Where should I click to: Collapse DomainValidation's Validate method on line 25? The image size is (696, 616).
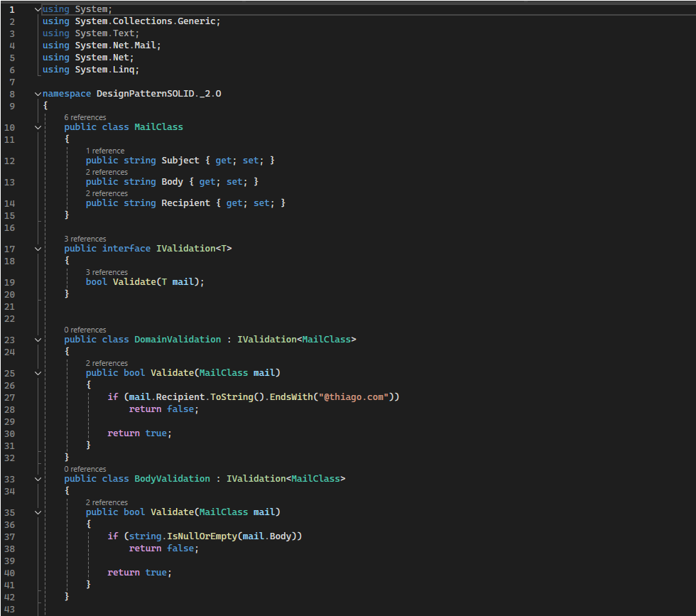pos(38,373)
